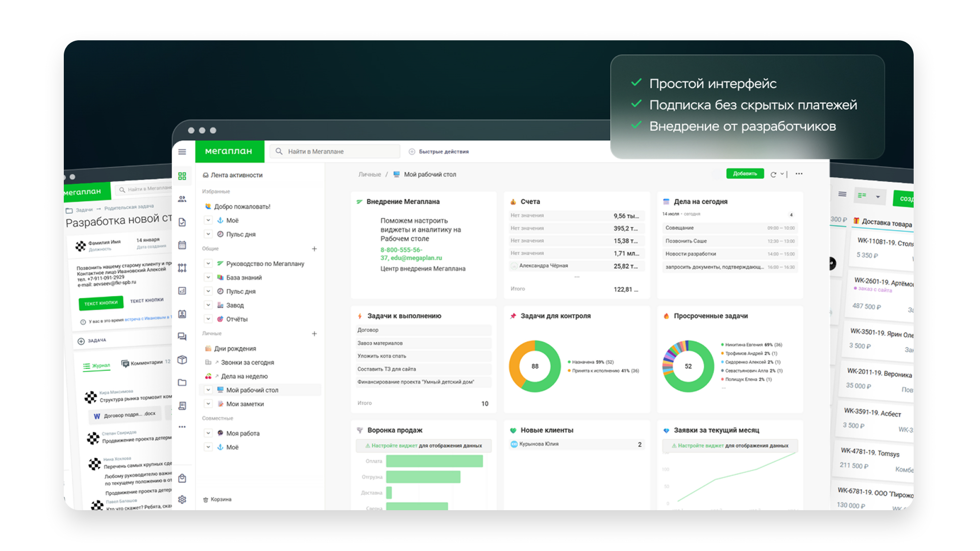Click the dashboard grid icon in the sidebar
Screen dimensions: 980x551
pos(182,176)
